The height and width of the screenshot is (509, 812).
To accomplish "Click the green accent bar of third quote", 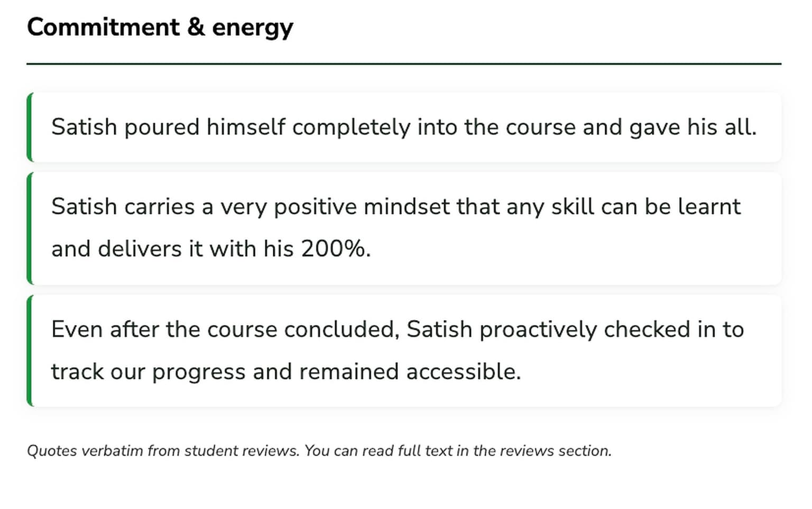I will [30, 351].
